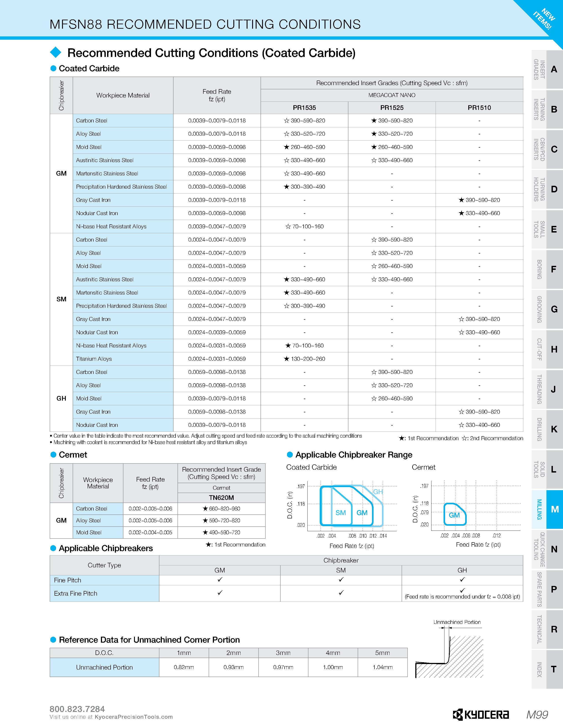563x728 pixels.
Task: Click the Applicable Chipbreaker Range heading
Action: pos(354,455)
